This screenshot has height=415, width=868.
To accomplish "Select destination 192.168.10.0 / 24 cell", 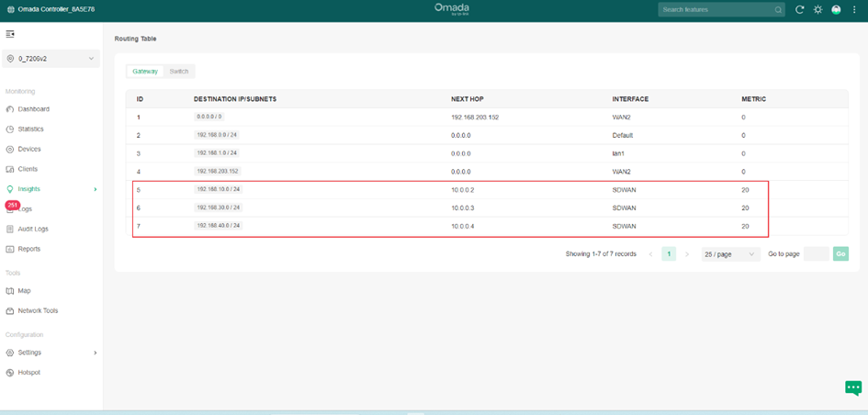I will 218,189.
